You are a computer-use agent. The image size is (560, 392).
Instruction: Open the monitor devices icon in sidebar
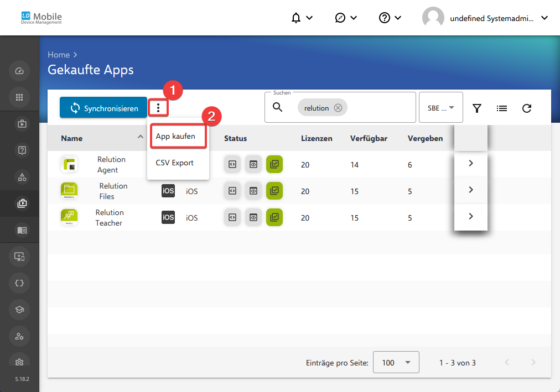click(x=19, y=257)
